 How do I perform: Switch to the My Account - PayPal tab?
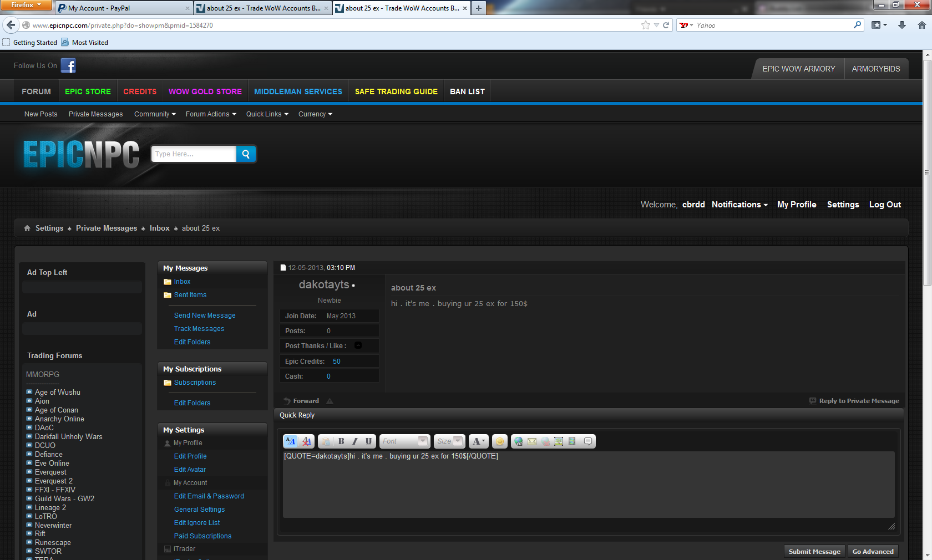(124, 8)
